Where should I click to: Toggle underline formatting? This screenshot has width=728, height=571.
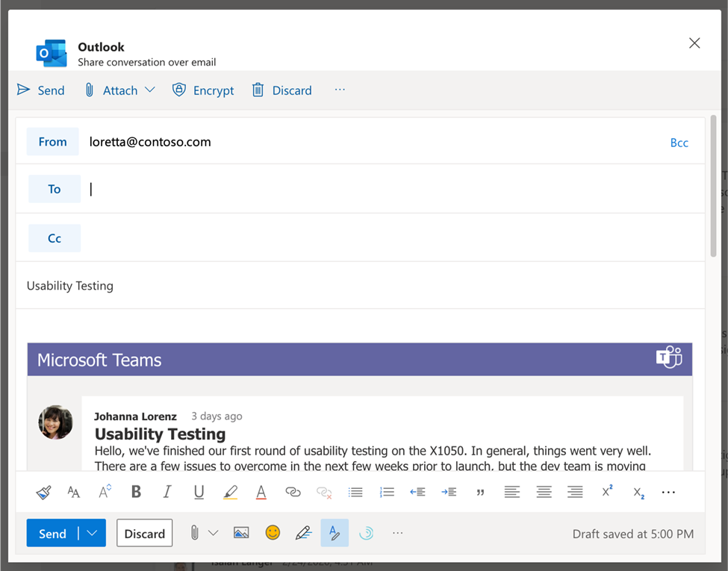[x=199, y=492]
